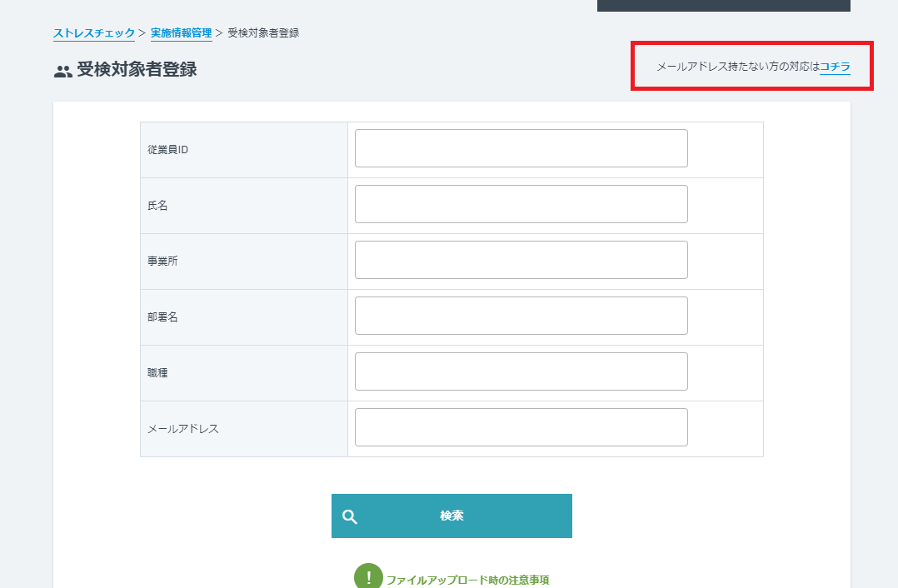The width and height of the screenshot is (898, 588).
Task: Click the 受検対象者登録 breadcrumb text
Action: (x=263, y=33)
